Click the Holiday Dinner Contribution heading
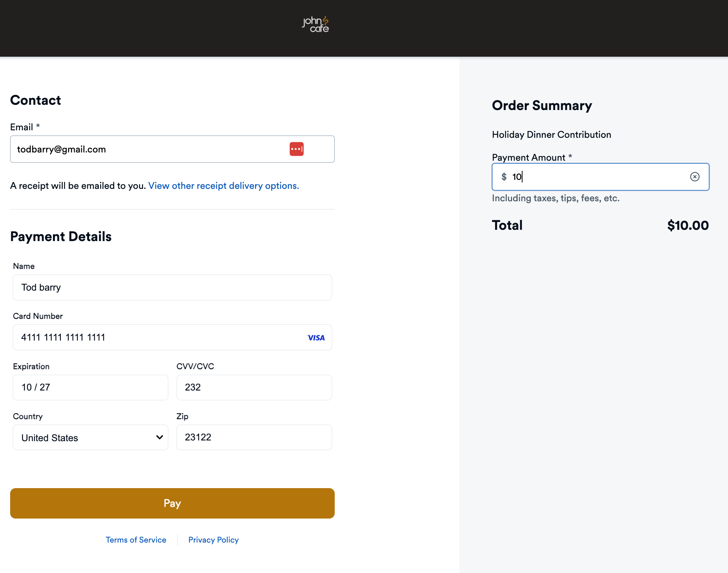The image size is (728, 573). [x=551, y=134]
